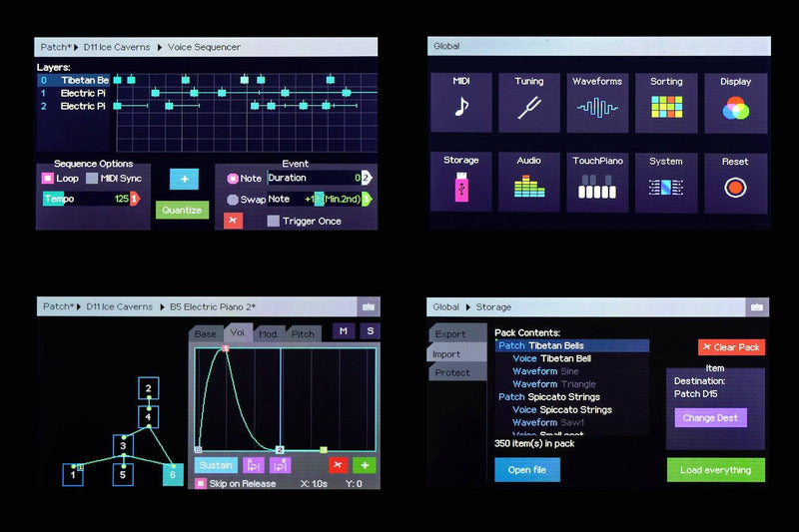
Task: Click the Reset record-circle tile
Action: coord(735,182)
